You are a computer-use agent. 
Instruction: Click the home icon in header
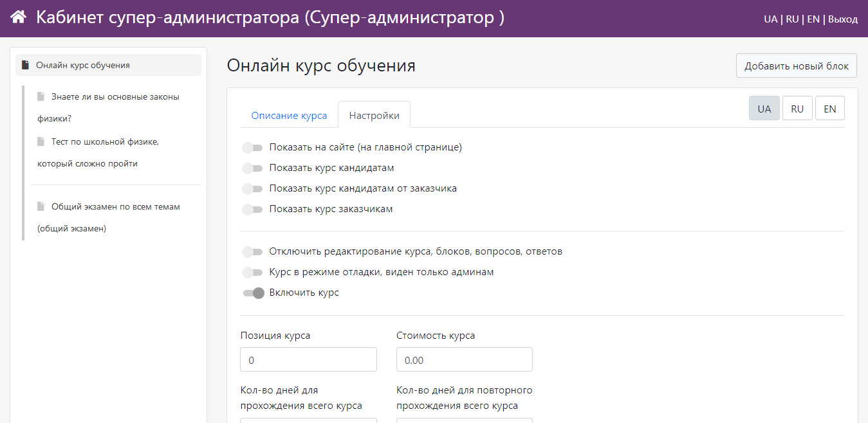(18, 17)
